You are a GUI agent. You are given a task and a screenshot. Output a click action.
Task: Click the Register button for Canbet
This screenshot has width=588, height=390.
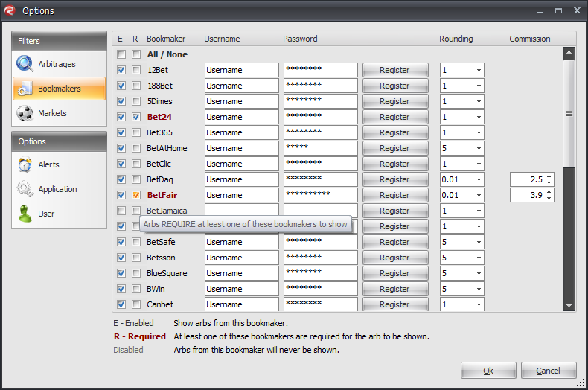point(395,304)
